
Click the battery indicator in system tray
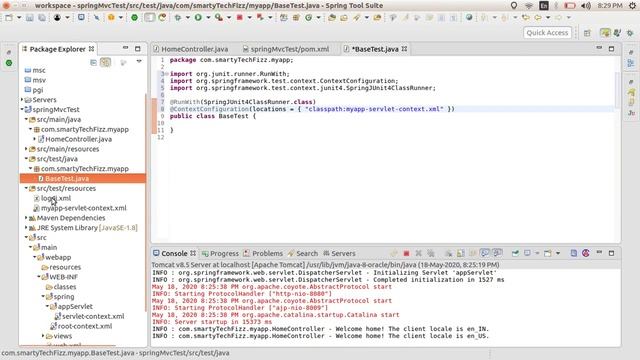(570, 6)
